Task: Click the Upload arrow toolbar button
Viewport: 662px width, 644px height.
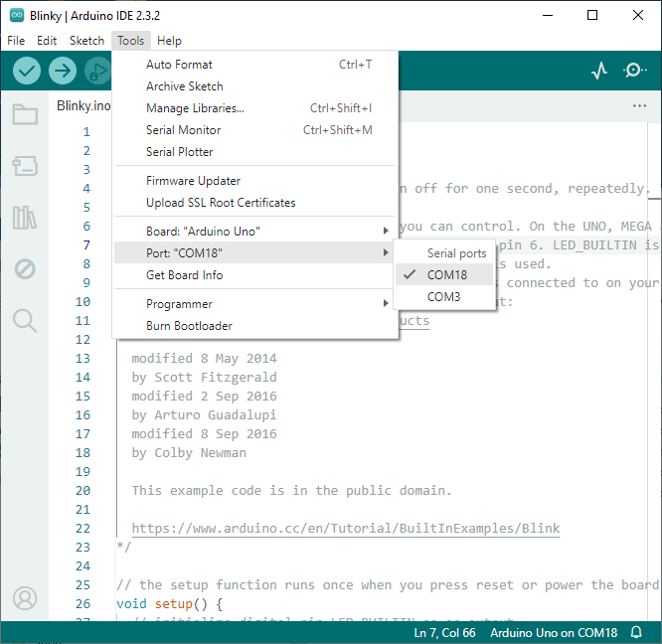Action: coord(63,71)
